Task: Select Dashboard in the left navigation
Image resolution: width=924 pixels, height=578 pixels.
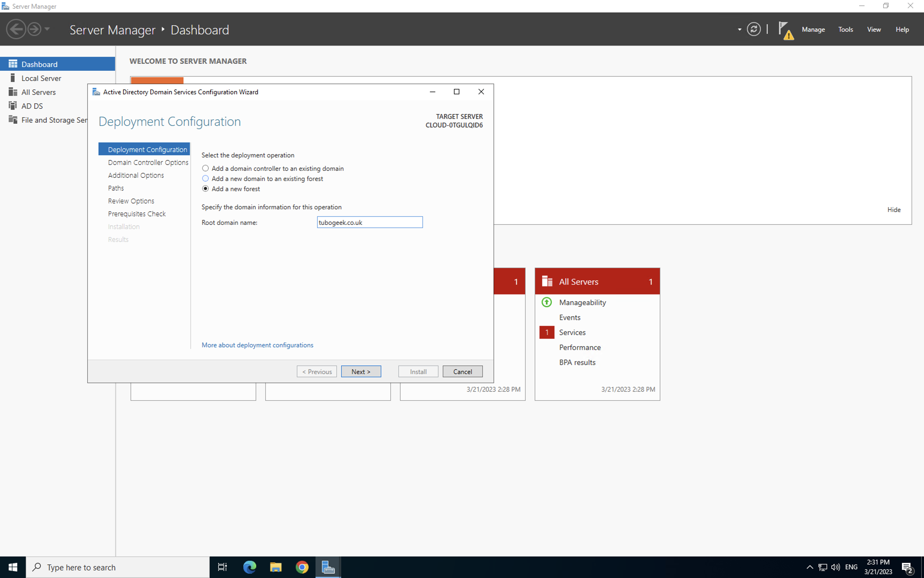Action: tap(57, 64)
